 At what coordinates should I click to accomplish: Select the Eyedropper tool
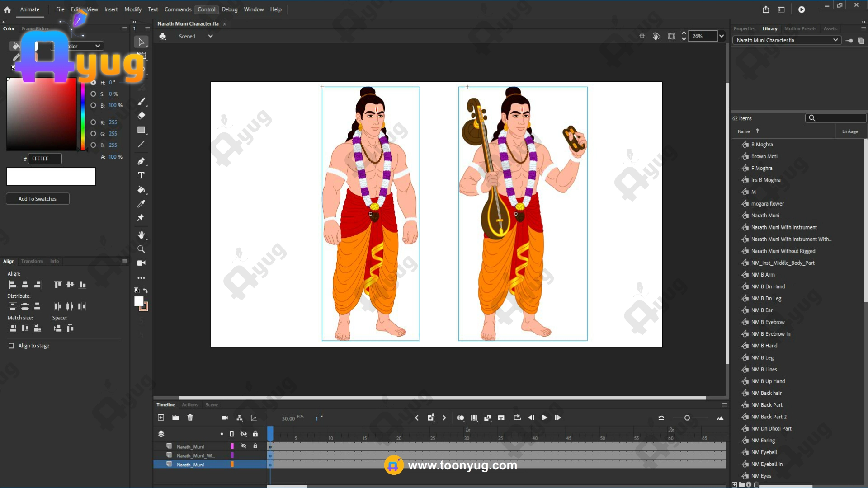tap(141, 204)
